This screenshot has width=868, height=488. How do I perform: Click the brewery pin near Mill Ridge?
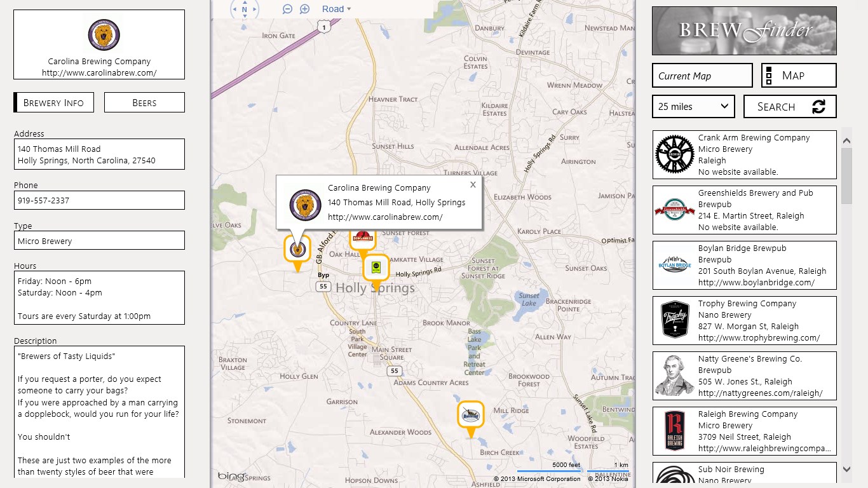(x=470, y=414)
